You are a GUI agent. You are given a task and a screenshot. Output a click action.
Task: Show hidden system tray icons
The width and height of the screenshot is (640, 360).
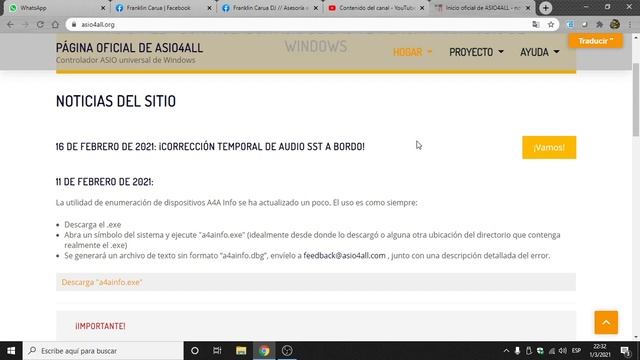pos(506,351)
